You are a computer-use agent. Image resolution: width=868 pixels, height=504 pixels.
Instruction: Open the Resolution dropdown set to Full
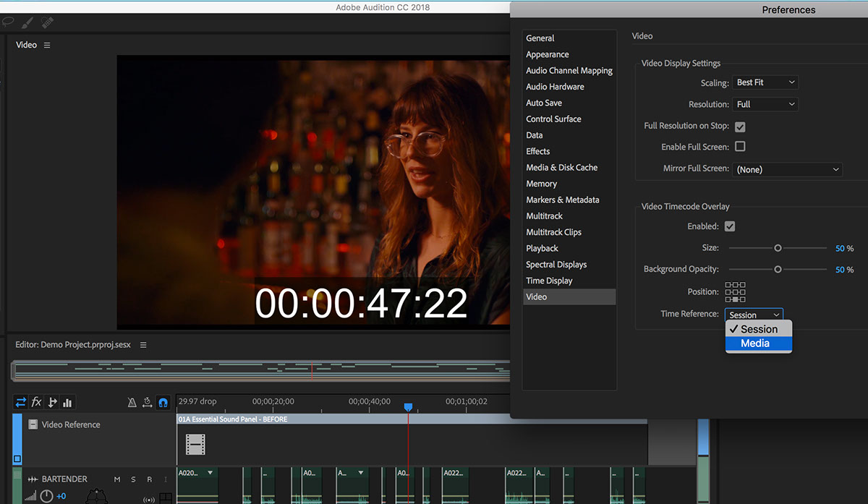(x=765, y=103)
